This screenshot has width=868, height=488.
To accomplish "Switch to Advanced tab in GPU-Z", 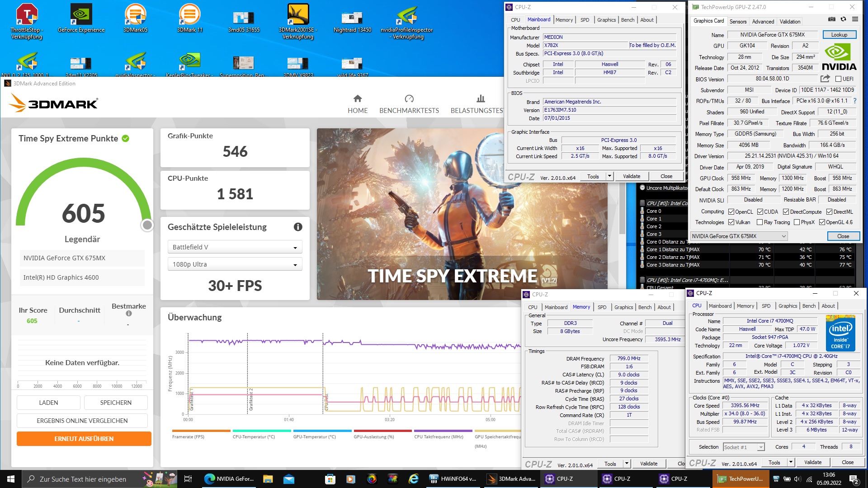I will 763,22.
